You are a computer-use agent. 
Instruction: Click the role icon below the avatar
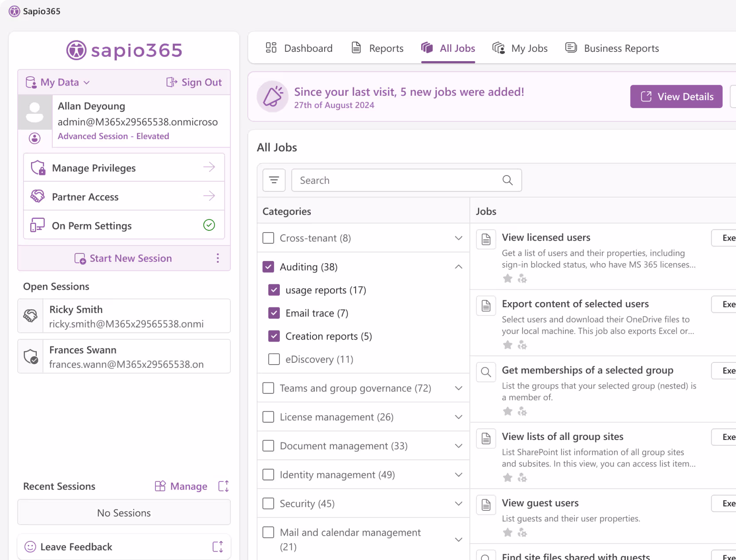tap(35, 138)
